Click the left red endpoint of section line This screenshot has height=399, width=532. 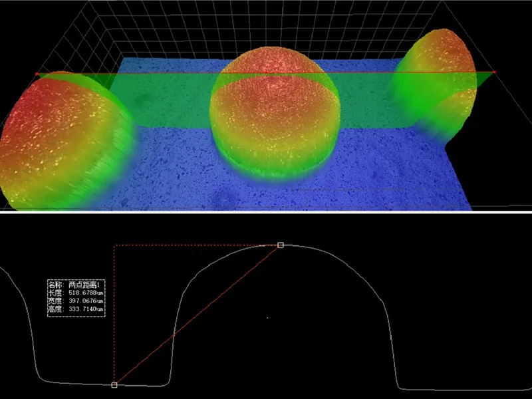tap(37, 74)
